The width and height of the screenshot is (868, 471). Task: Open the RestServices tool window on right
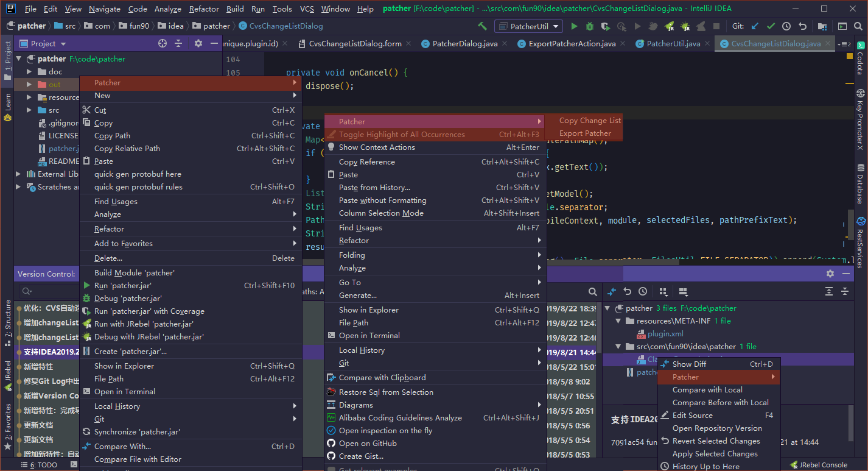click(860, 243)
